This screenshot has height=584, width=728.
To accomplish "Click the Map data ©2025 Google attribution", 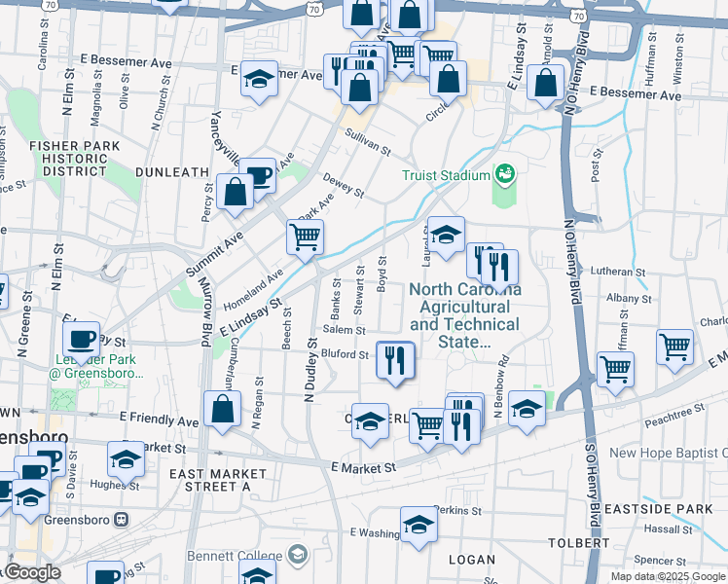I will click(x=668, y=576).
